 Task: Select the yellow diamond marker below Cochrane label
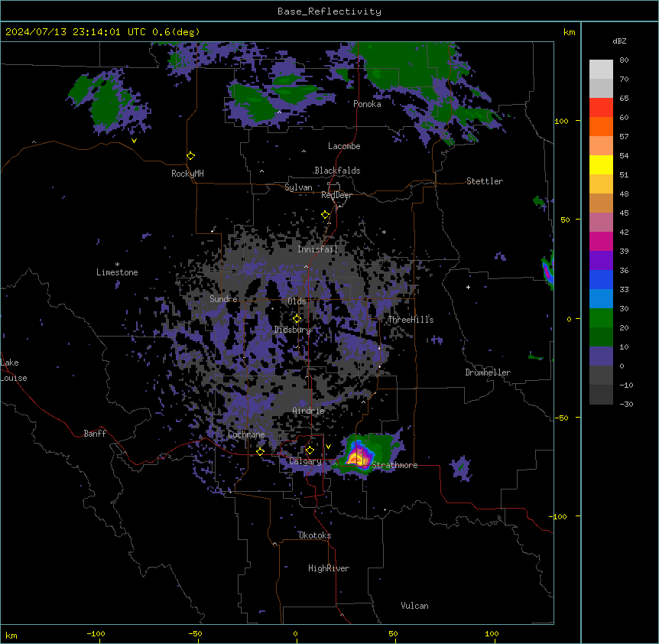point(260,451)
